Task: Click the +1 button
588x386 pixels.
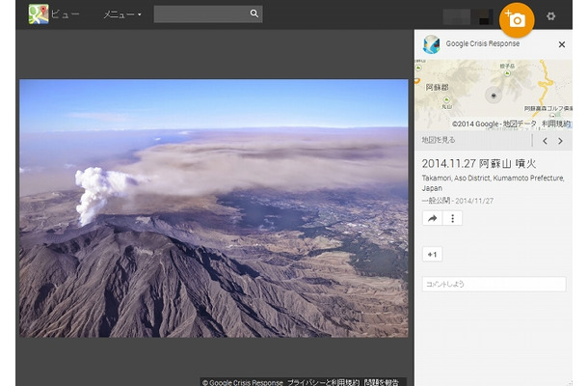Action: click(433, 255)
